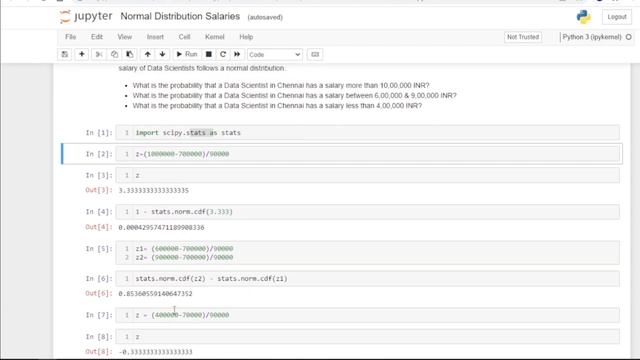Click cell In [5] with z1 and z2
This screenshot has width=640, height=360.
tap(367, 253)
